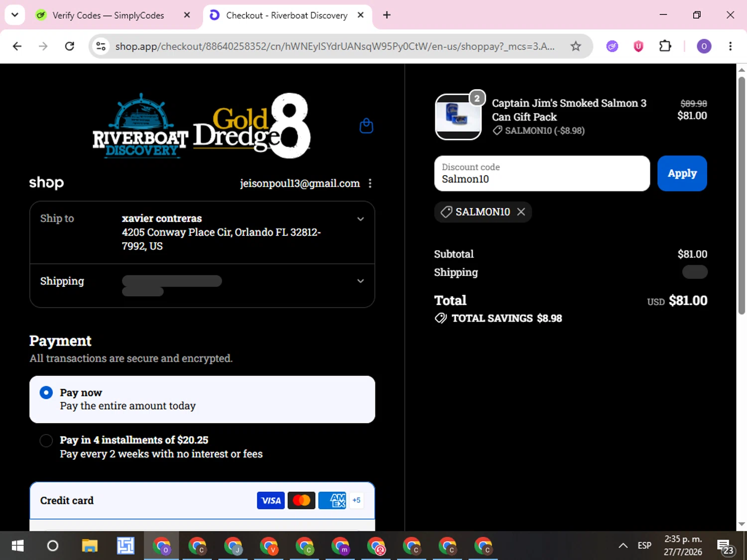Select the Pay now option
Screen dimensions: 747x560
pos(202,399)
